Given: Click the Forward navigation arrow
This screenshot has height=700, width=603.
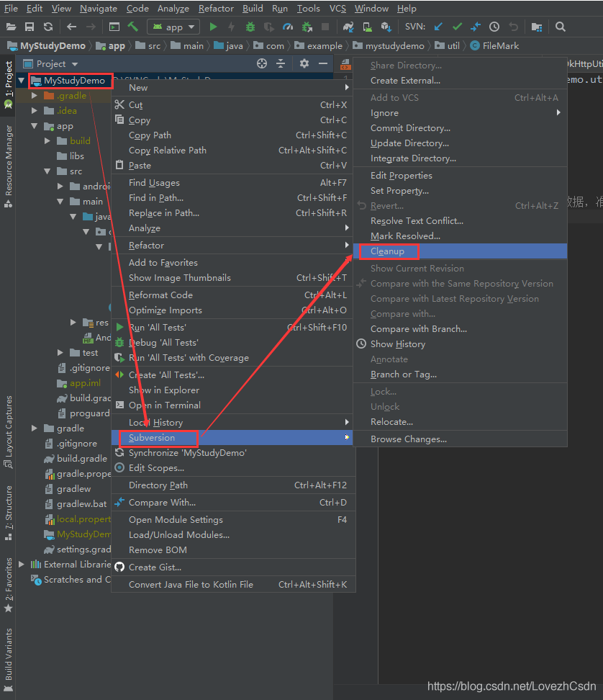Looking at the screenshot, I should [x=91, y=27].
